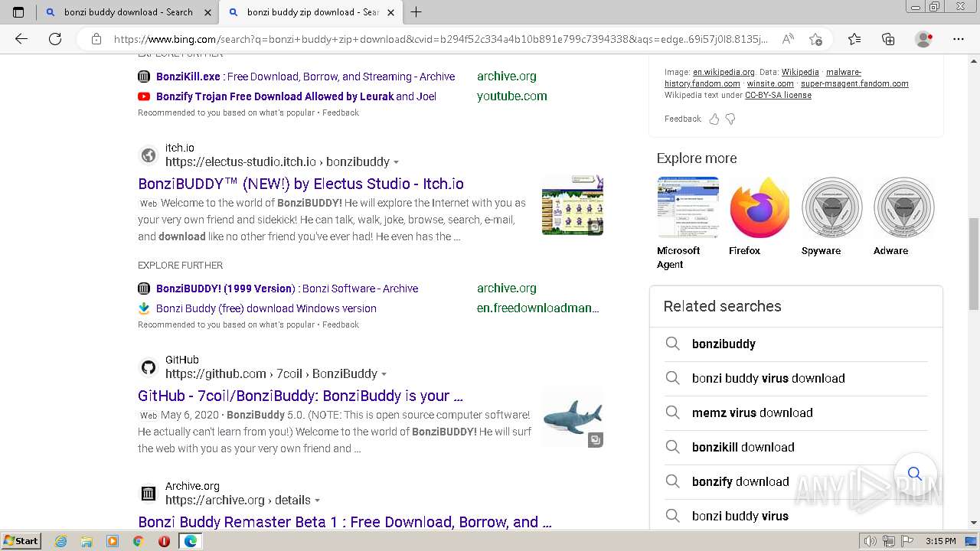Open Edge Settings and more menu
Screen dimensions: 980x551
click(x=958, y=39)
